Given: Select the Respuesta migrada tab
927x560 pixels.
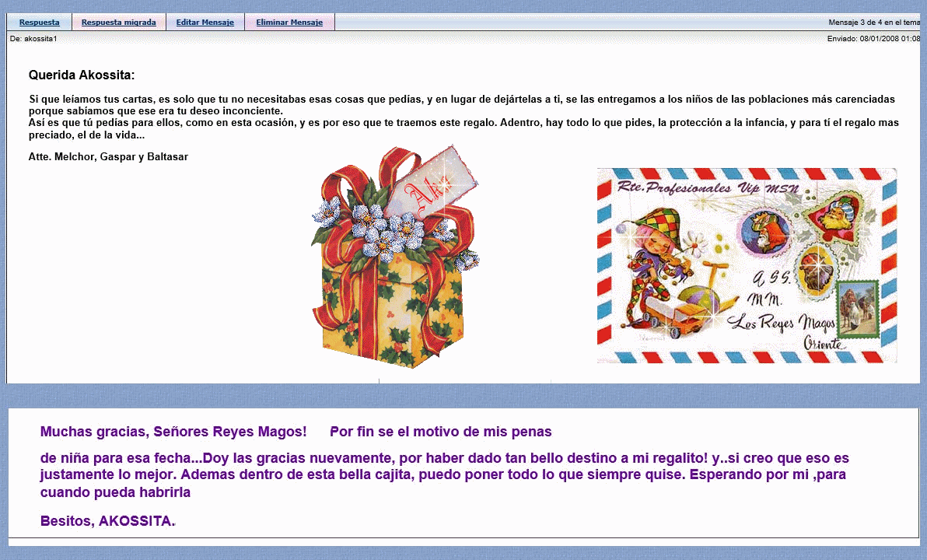Looking at the screenshot, I should click(x=118, y=23).
